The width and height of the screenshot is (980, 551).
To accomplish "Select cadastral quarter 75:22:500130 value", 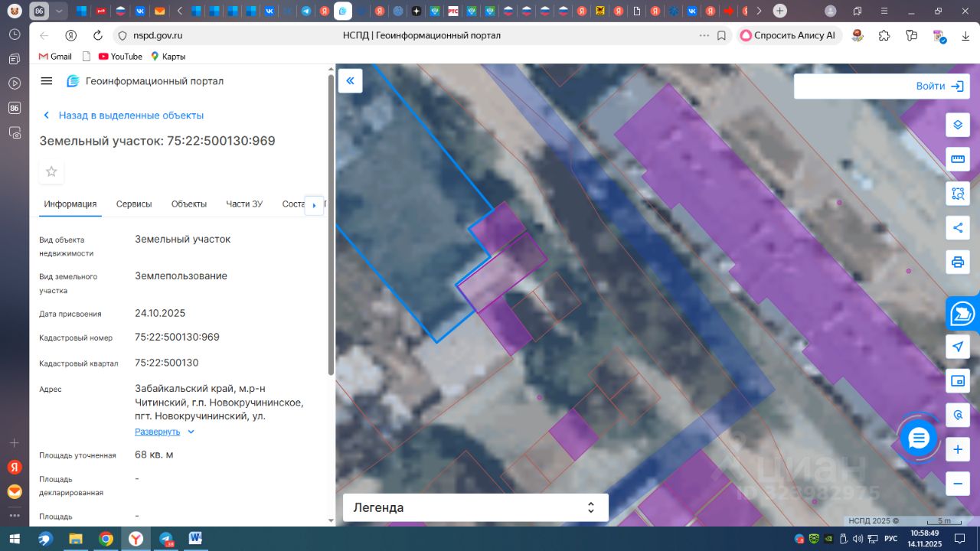I will 167,363.
